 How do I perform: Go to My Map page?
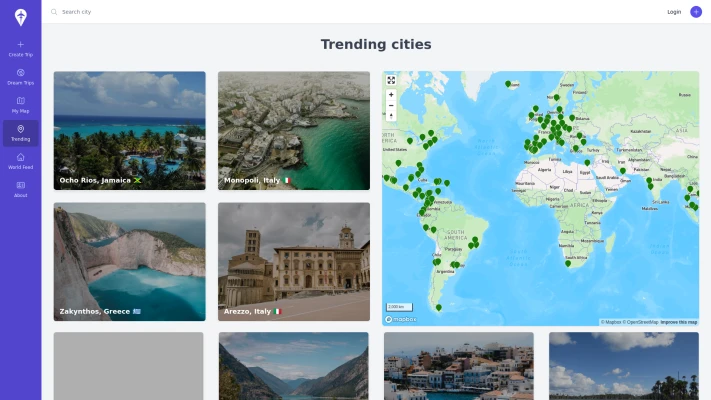[20, 105]
